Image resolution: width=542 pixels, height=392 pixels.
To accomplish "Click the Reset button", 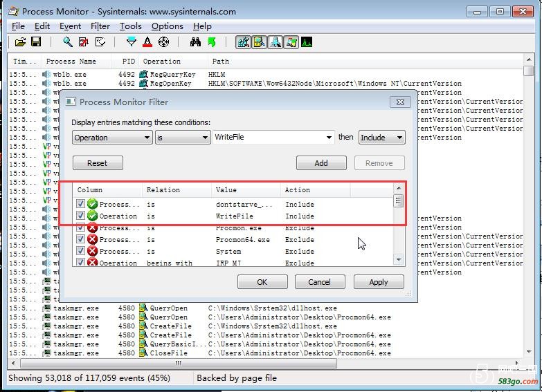I will [98, 163].
